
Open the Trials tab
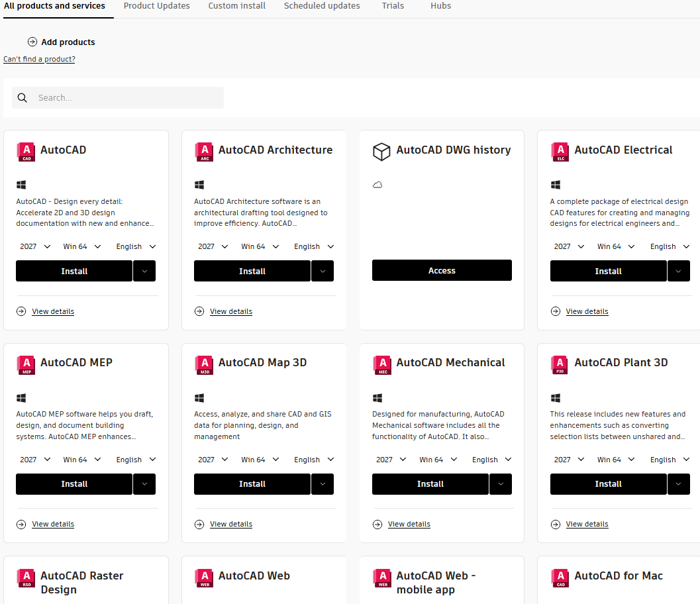click(x=393, y=6)
